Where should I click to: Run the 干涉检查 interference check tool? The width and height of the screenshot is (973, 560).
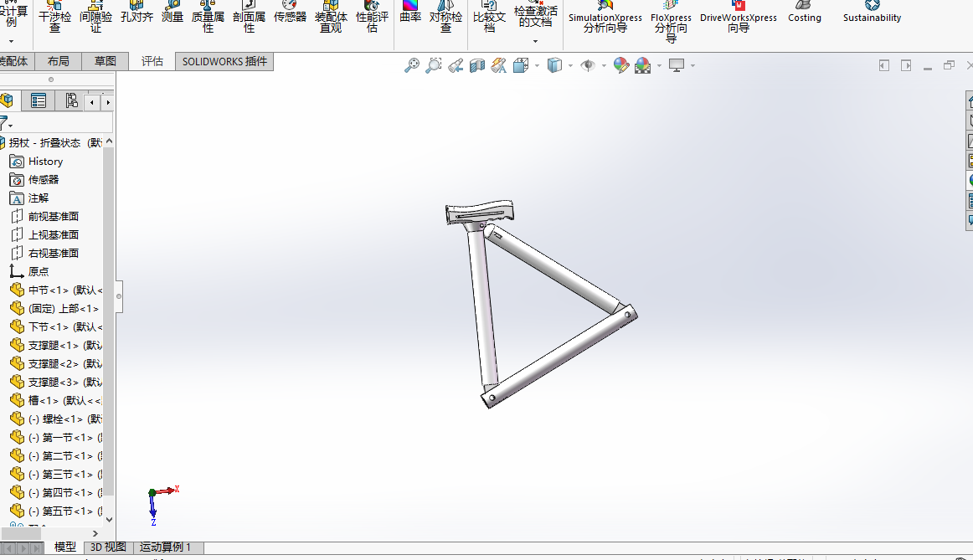(x=54, y=17)
